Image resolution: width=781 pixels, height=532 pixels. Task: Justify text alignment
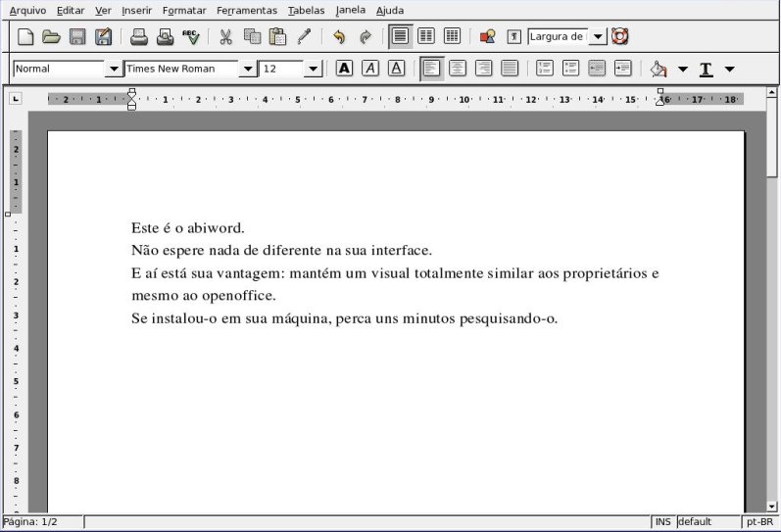click(x=509, y=69)
